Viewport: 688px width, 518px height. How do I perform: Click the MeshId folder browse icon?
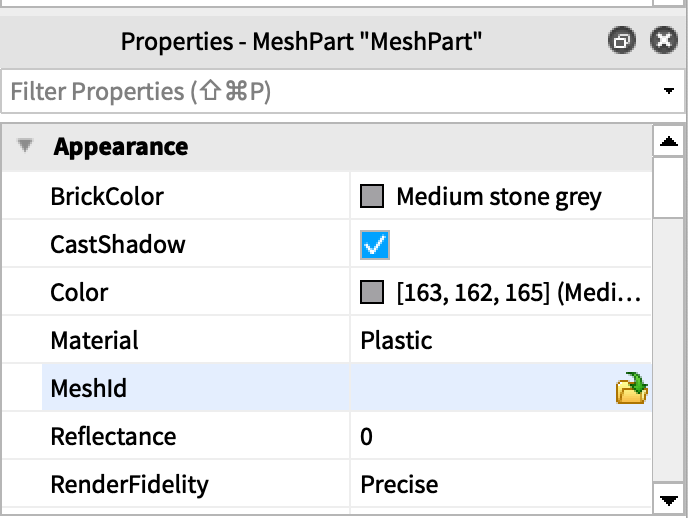(631, 389)
